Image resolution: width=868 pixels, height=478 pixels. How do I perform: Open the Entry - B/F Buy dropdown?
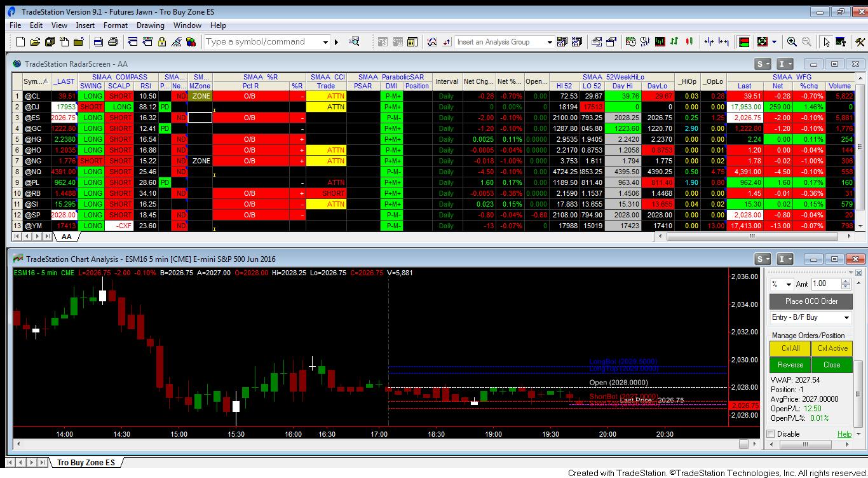(x=845, y=317)
